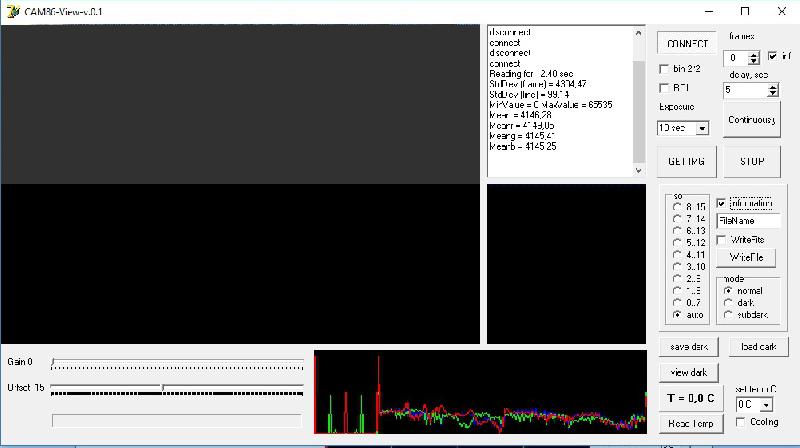This screenshot has height=448, width=800.
Task: Uncheck the inf frames checkbox
Action: [772, 56]
